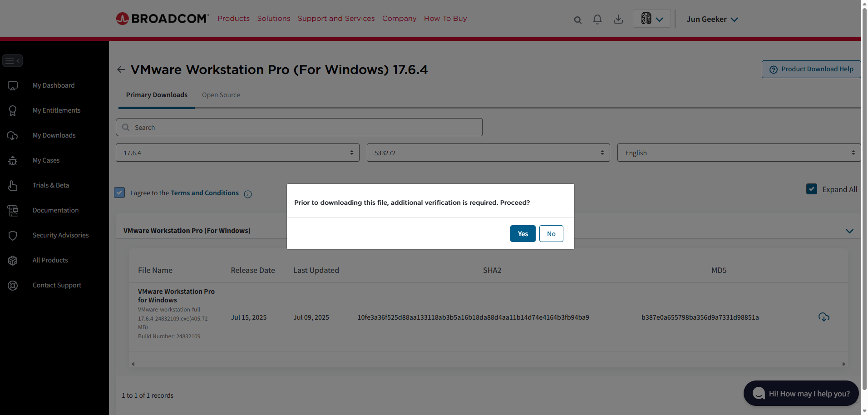Open the notifications bell
The height and width of the screenshot is (415, 868).
[597, 19]
